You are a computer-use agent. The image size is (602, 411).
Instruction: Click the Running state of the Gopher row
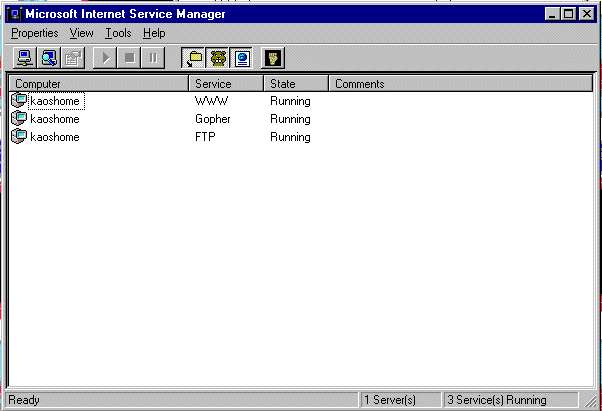pyautogui.click(x=290, y=119)
